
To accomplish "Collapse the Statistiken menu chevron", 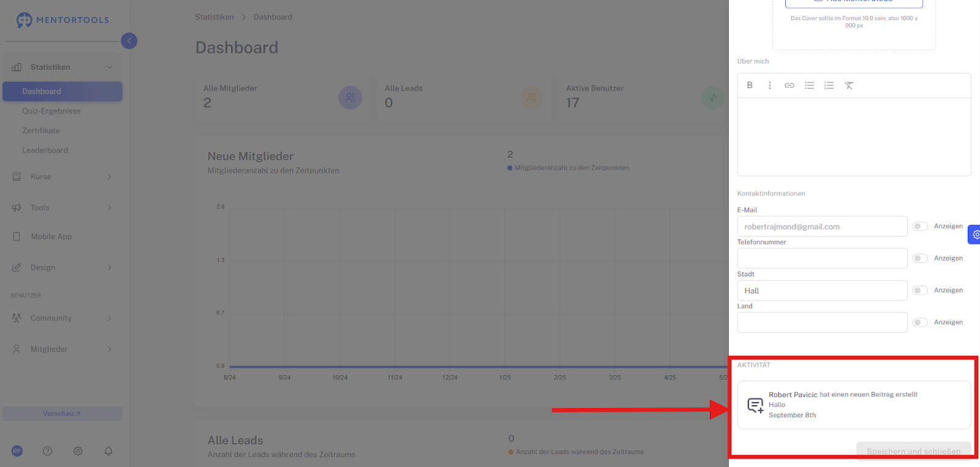I will pyautogui.click(x=110, y=67).
